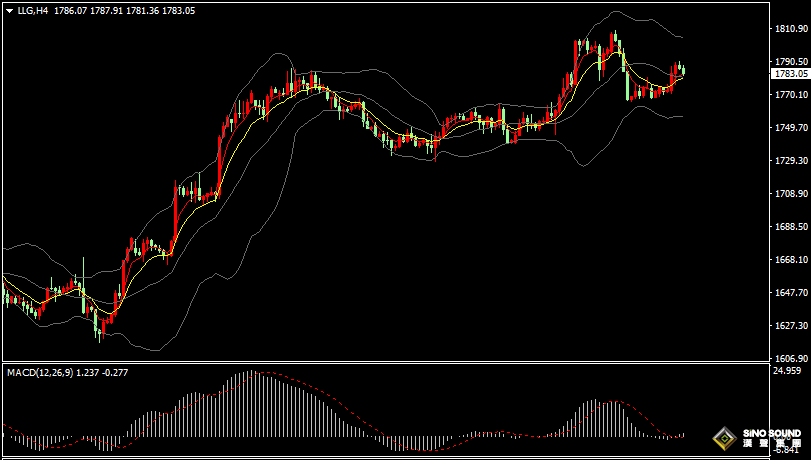Image resolution: width=811 pixels, height=460 pixels.
Task: Click the 1810.90 price axis label
Action: pos(790,30)
